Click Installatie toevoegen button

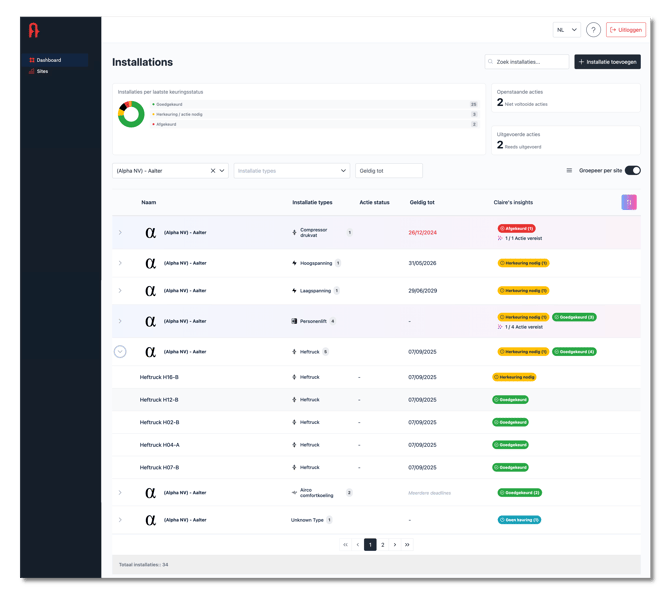coord(607,62)
